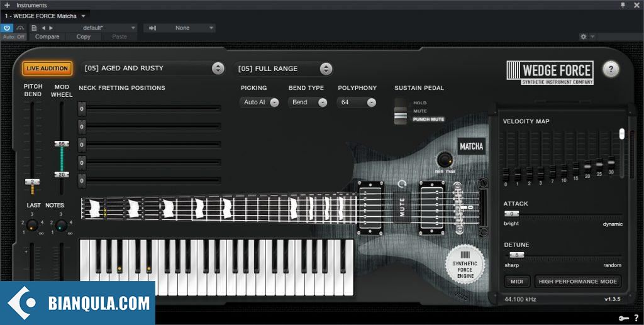Click the Mod Wheel upper handle showing 55
Image resolution: width=644 pixels, height=325 pixels.
(x=62, y=143)
